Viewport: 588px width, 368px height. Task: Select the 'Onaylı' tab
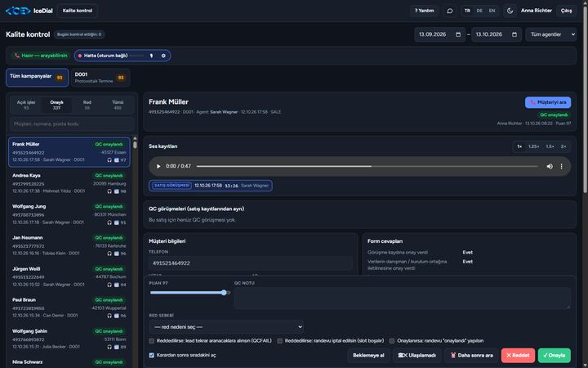click(x=56, y=105)
